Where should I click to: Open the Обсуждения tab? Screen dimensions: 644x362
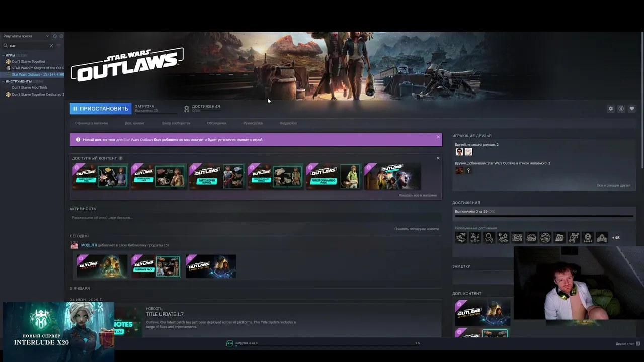coord(216,123)
